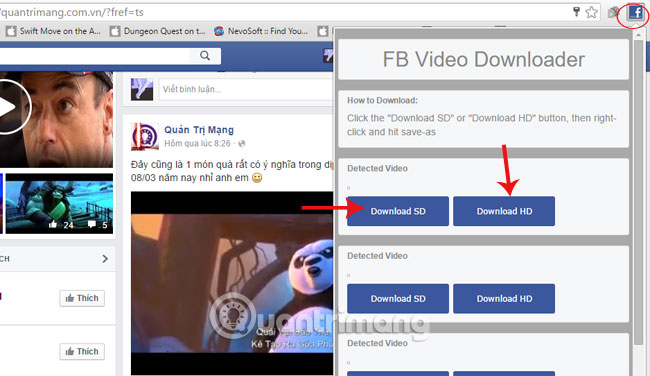The height and width of the screenshot is (376, 650).
Task: Click the bookmark folder icon after NevoSoft
Action: click(323, 31)
